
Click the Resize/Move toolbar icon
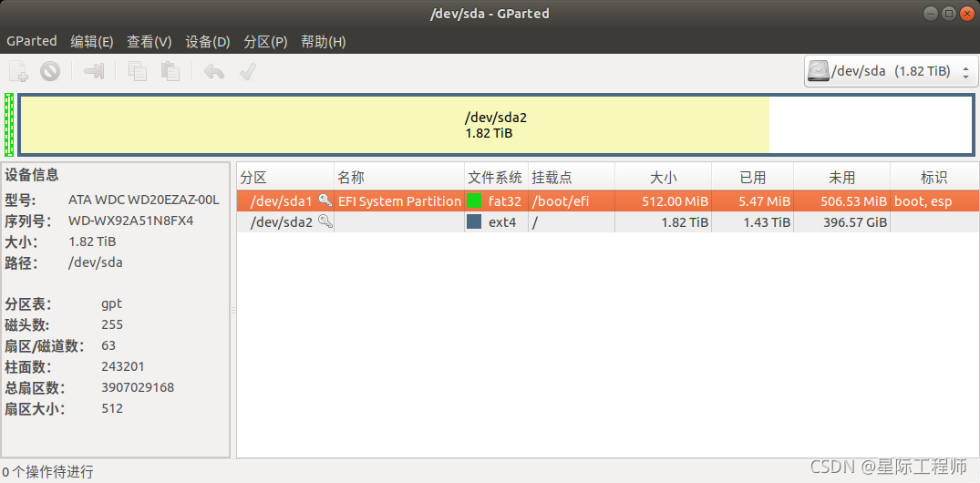(93, 71)
